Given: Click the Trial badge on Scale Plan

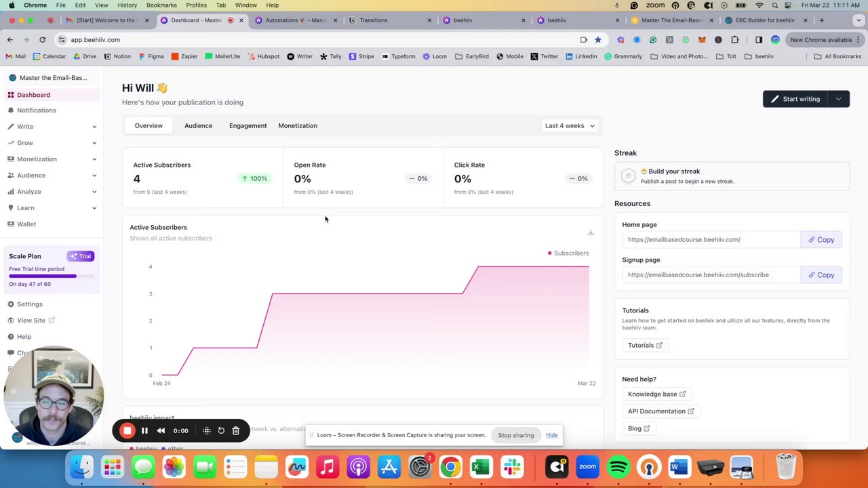Looking at the screenshot, I should click(x=80, y=256).
